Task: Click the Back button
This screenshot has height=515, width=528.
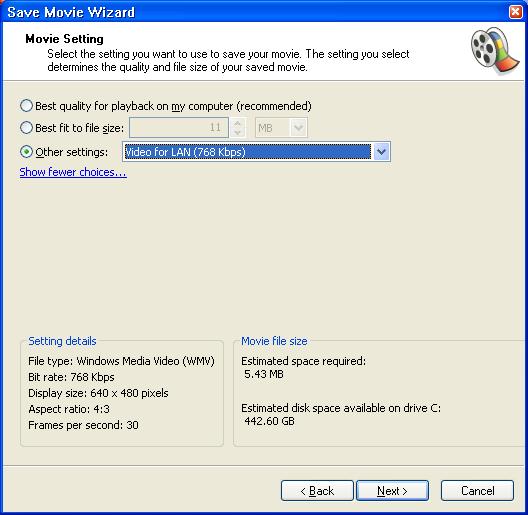Action: coord(317,491)
